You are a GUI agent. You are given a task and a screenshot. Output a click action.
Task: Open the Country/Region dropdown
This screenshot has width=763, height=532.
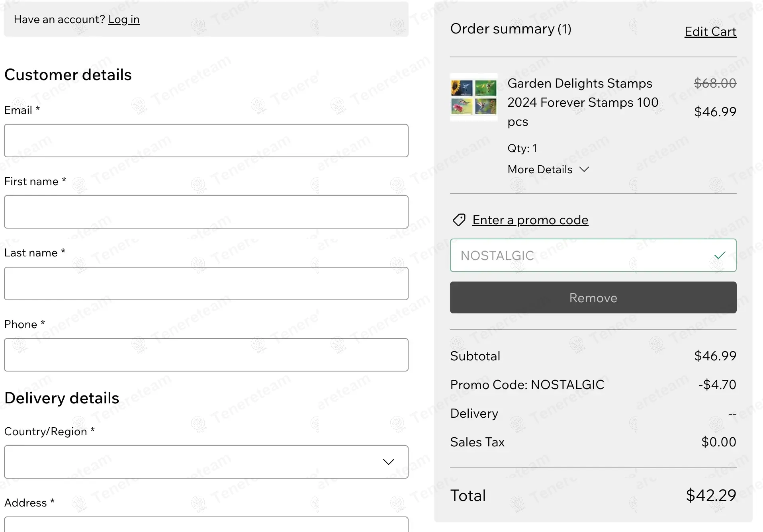(x=206, y=462)
